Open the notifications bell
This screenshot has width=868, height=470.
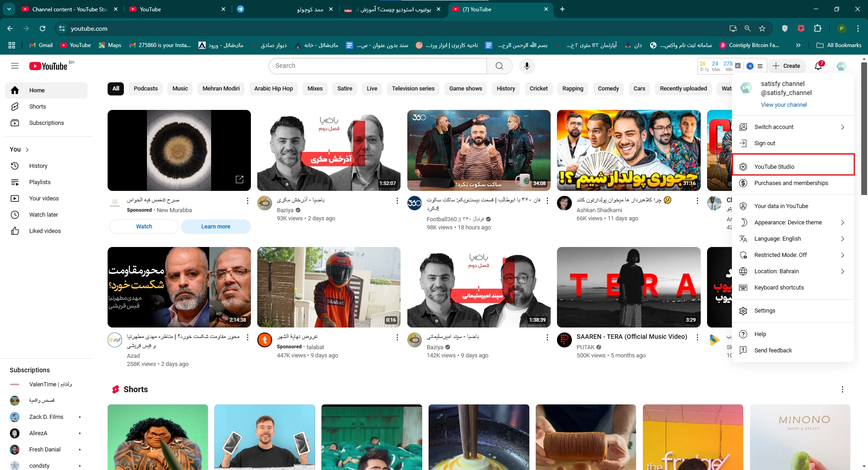click(x=818, y=66)
